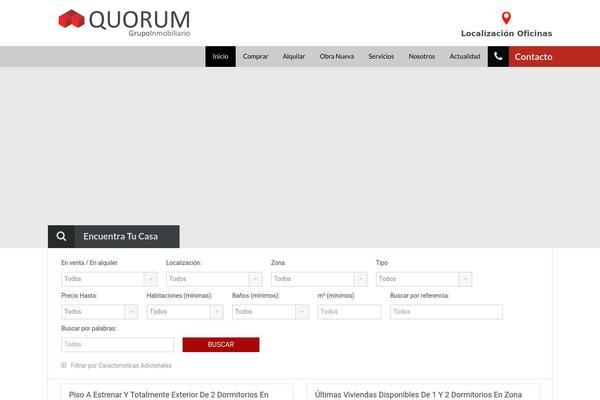Click the Quorum Grupo Inmobiliario logo
Image resolution: width=600 pixels, height=400 pixels.
tap(124, 23)
